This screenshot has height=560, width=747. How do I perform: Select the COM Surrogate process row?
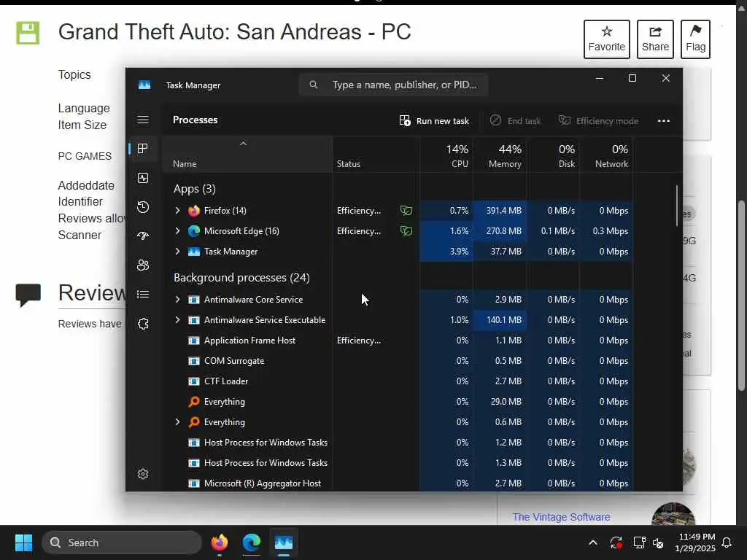398,361
